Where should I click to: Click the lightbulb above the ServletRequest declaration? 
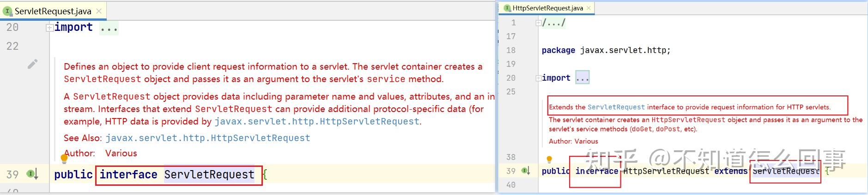64,159
